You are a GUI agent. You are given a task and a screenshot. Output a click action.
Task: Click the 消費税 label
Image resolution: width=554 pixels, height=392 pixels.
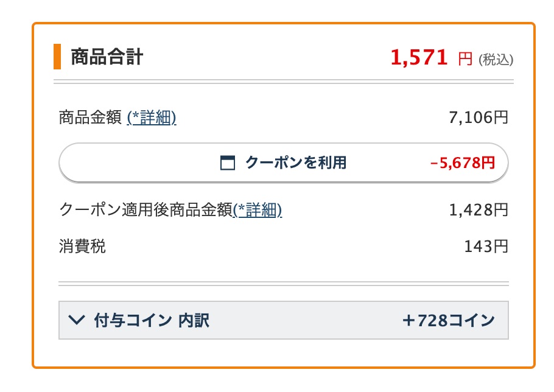[x=82, y=247]
